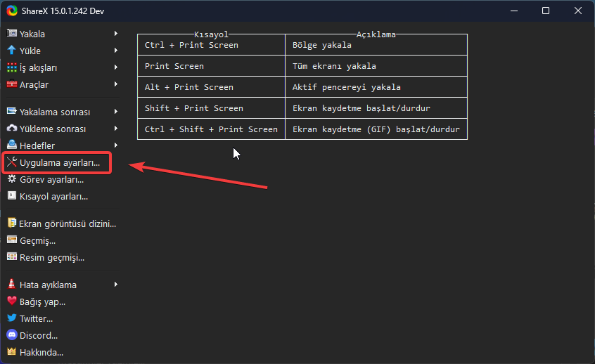Expand the Hedefler submenu arrow
Viewport: 595px width, 364px height.
116,145
